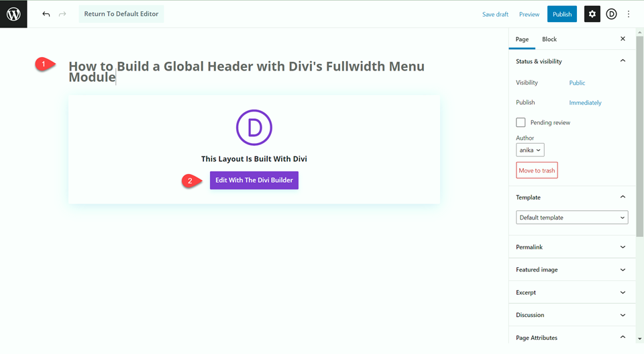Open the page Preview

[529, 14]
